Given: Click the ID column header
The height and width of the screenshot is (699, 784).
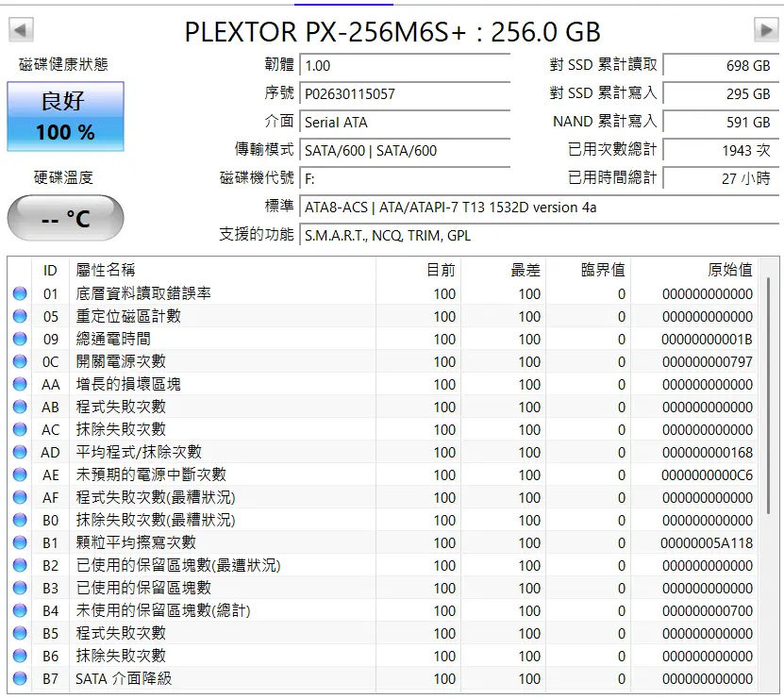Looking at the screenshot, I should [50, 270].
